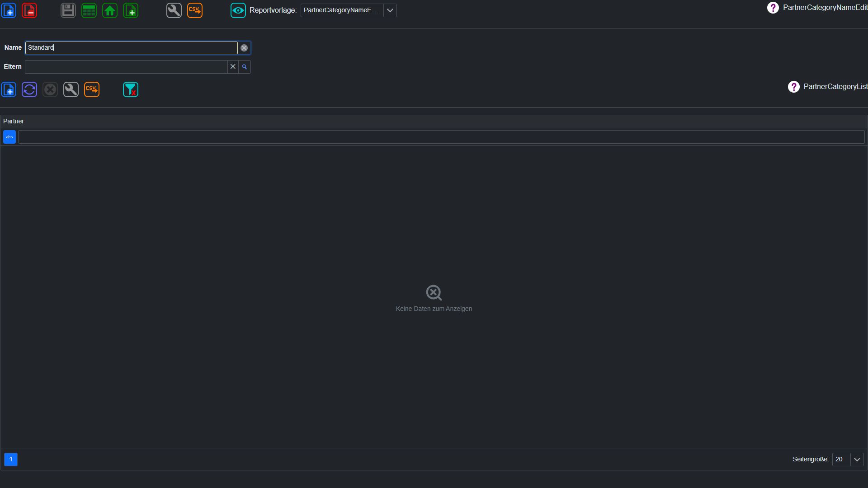Viewport: 868px width, 488px height.
Task: Clear the Name field with round X
Action: point(244,48)
